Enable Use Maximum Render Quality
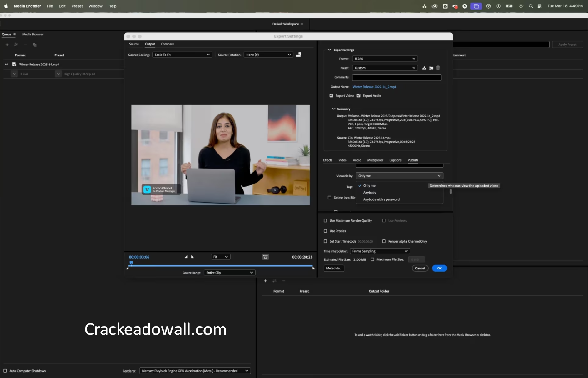The width and height of the screenshot is (588, 378). pos(326,221)
